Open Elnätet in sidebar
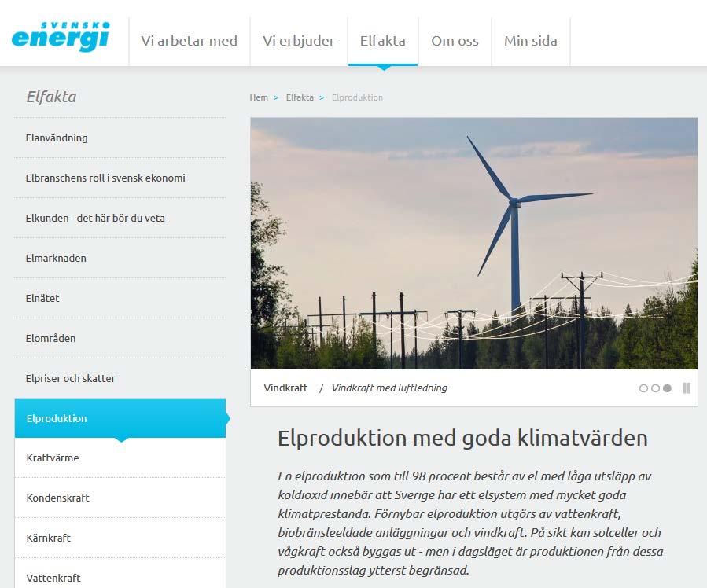 click(x=120, y=298)
